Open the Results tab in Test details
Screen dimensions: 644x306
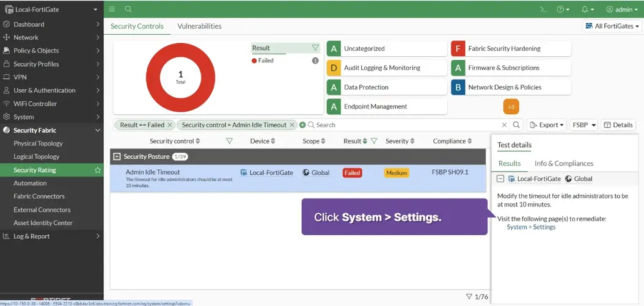pyautogui.click(x=510, y=164)
